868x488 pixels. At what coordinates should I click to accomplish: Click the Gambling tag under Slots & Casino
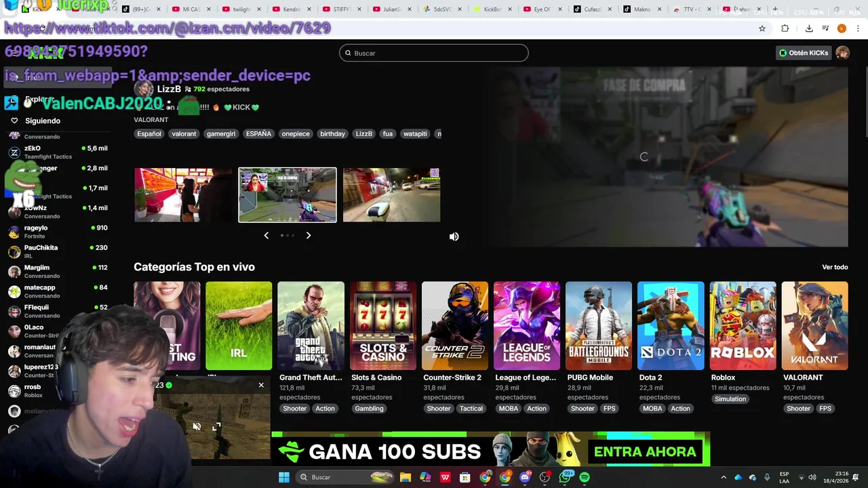(x=369, y=409)
